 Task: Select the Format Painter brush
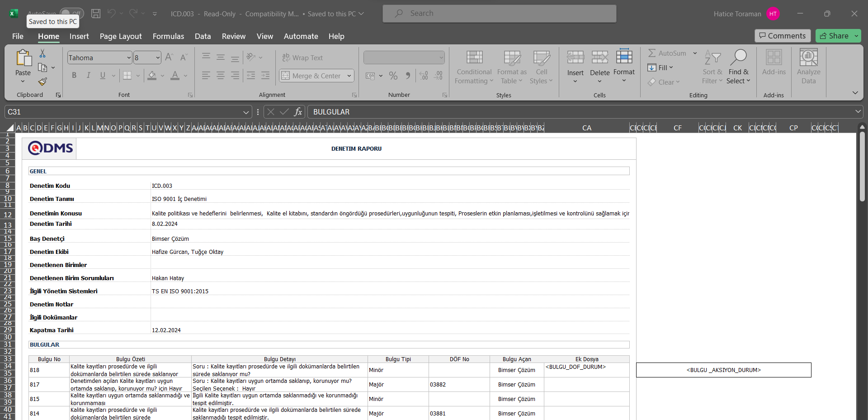coord(42,81)
